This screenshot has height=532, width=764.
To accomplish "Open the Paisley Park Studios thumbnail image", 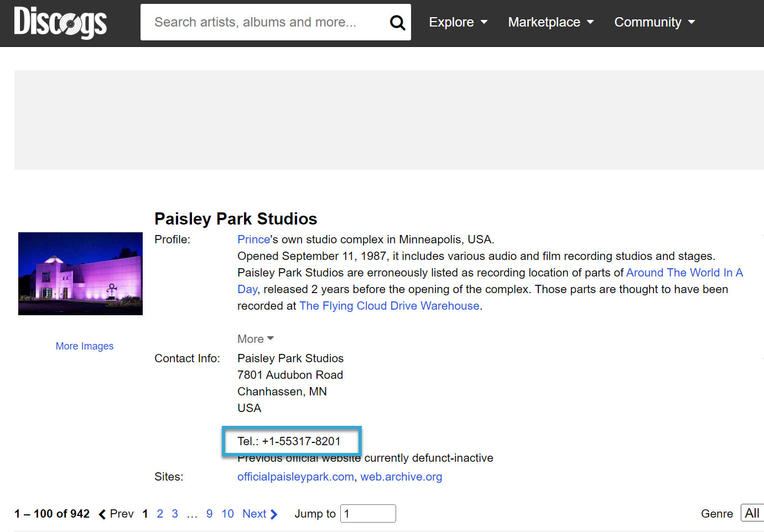I will click(x=80, y=274).
